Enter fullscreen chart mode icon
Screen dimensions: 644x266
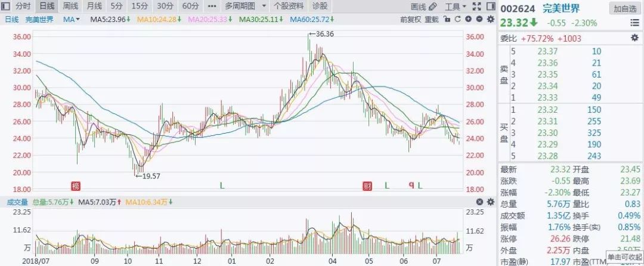(x=476, y=6)
